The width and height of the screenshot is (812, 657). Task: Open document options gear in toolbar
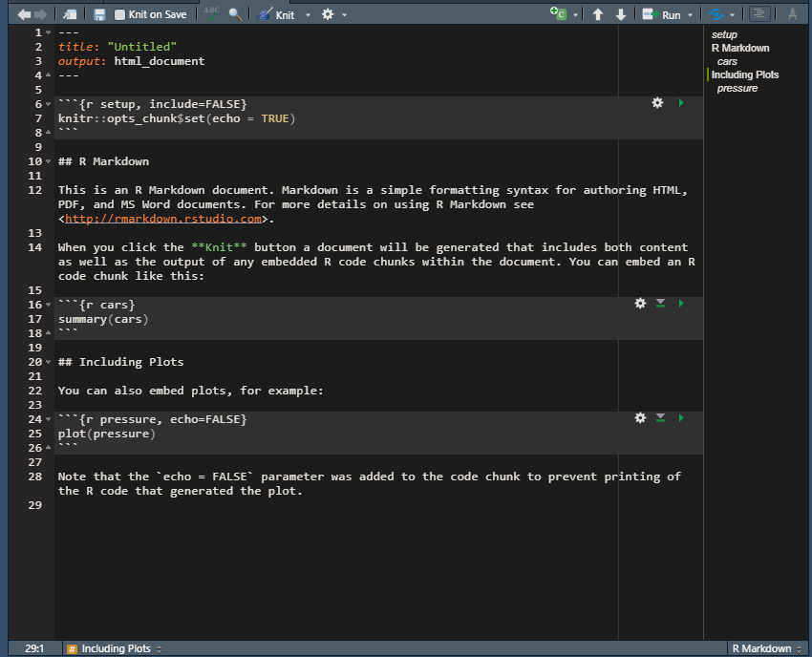tap(328, 14)
